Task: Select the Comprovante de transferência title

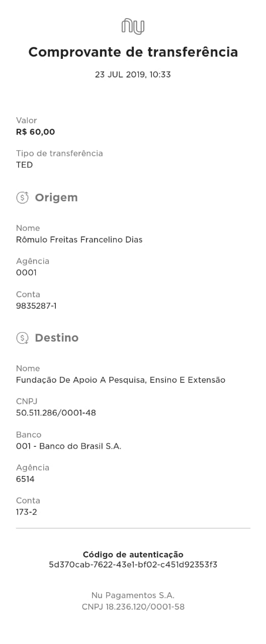Action: point(133,52)
